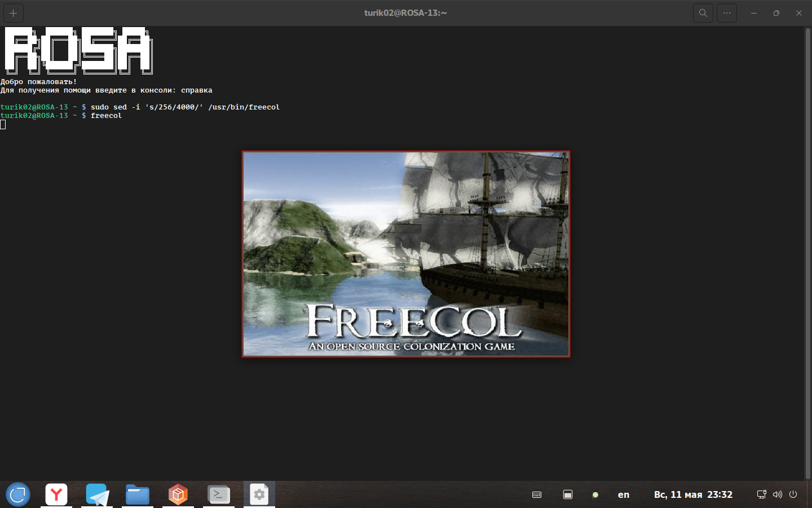Click the 'freecol' command text
This screenshot has width=812, height=508.
pos(106,116)
